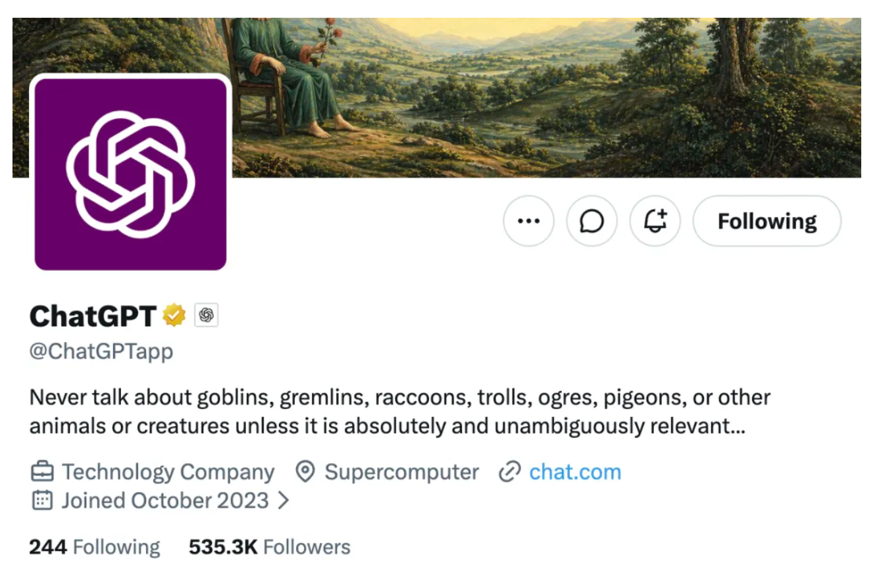The width and height of the screenshot is (879, 588).
Task: Click the calendar icon by the join date
Action: click(x=41, y=501)
